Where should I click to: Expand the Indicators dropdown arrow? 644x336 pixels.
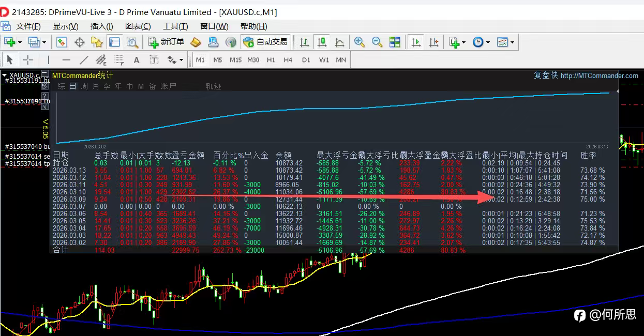[463, 42]
